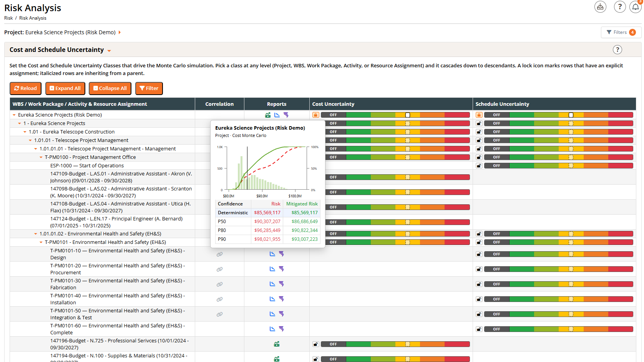644x362 pixels.
Task: Click the correlation link icon for T-PM0101-50 Integration & Test
Action: pos(219,314)
